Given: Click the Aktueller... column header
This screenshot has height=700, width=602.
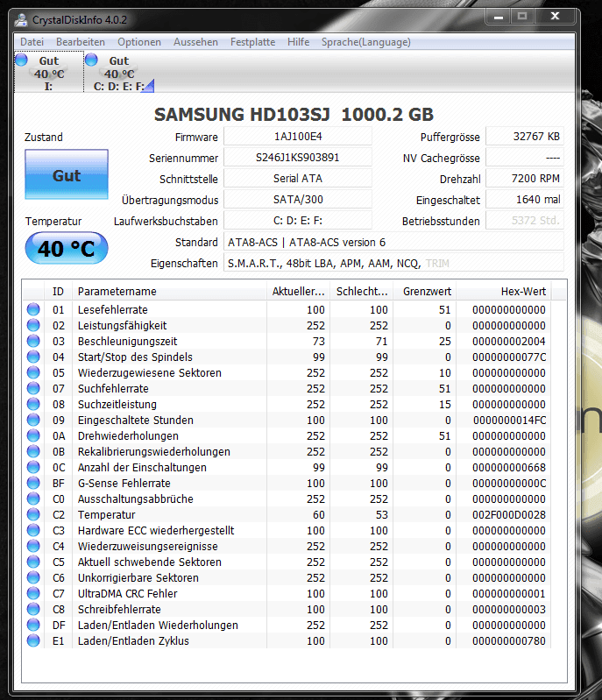Looking at the screenshot, I should (298, 292).
